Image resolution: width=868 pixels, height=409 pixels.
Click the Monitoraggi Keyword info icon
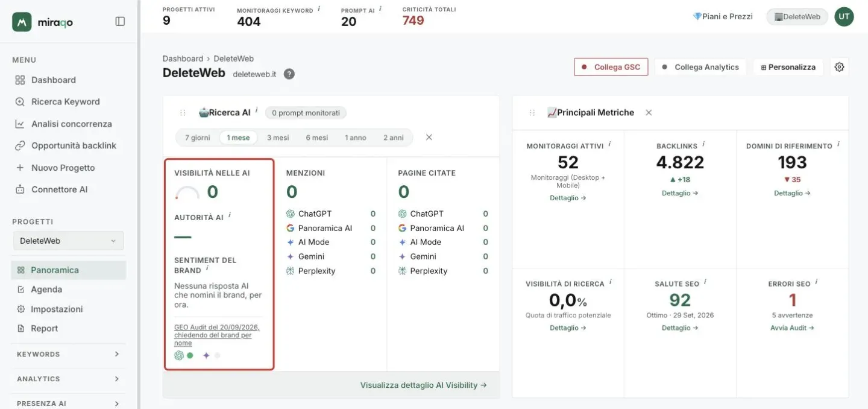pyautogui.click(x=319, y=9)
